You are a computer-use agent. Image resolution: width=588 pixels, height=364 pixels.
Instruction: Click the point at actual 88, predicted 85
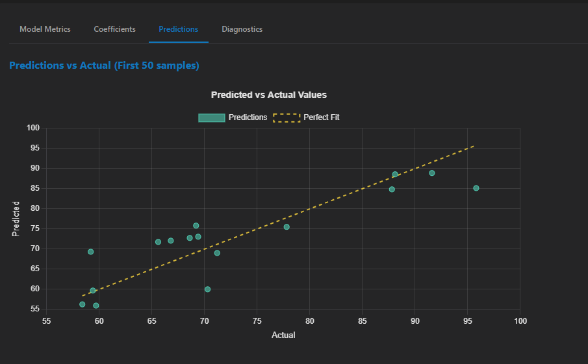coord(392,189)
